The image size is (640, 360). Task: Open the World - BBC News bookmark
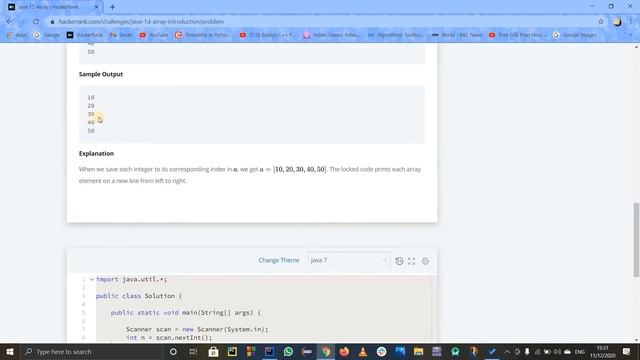(457, 35)
